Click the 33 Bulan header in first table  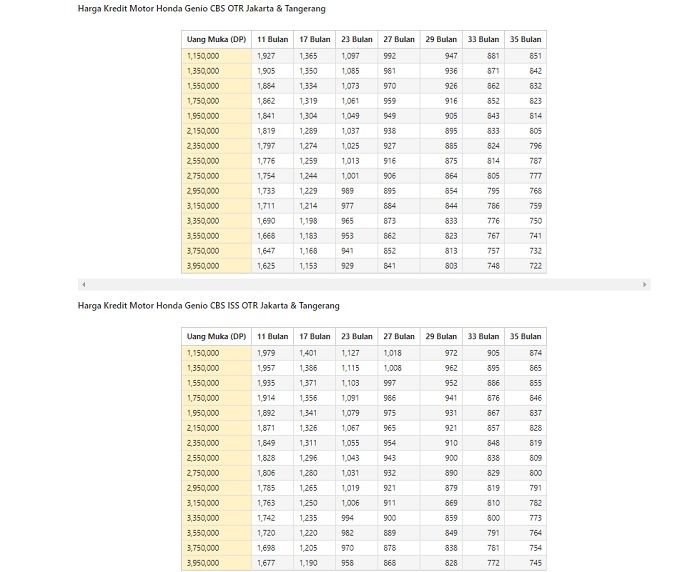pos(483,39)
